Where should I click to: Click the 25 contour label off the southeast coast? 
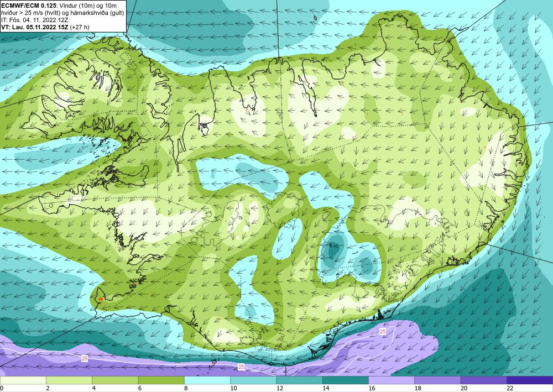click(383, 332)
